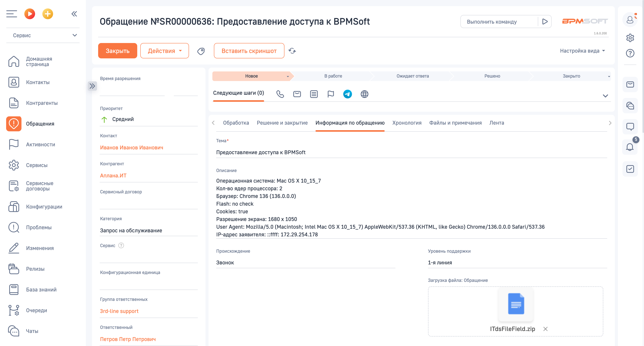Select the globe web channel icon
Image resolution: width=644 pixels, height=346 pixels.
tap(365, 94)
